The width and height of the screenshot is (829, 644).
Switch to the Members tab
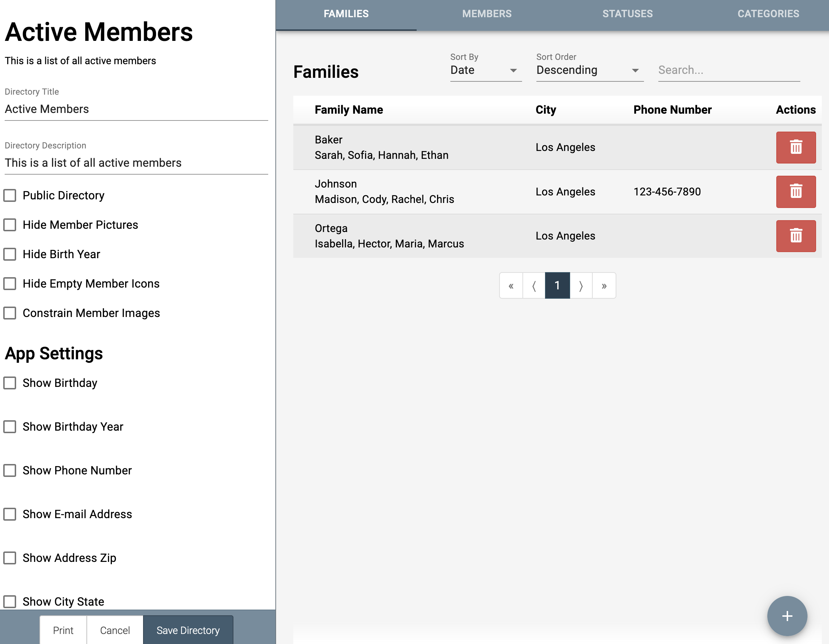487,14
